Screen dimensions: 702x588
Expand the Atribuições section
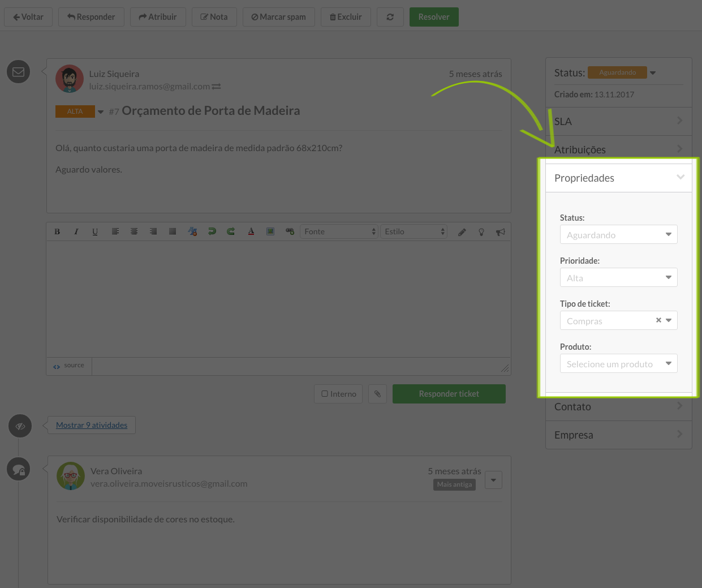click(619, 149)
